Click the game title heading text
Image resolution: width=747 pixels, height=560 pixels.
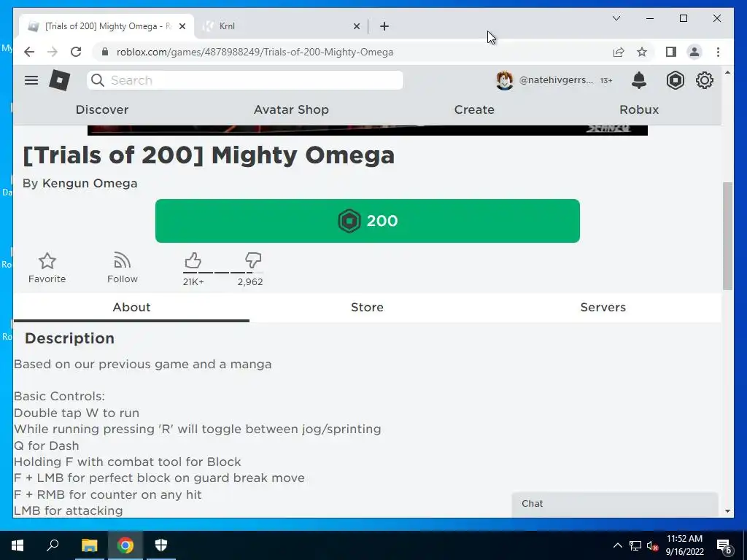point(209,155)
